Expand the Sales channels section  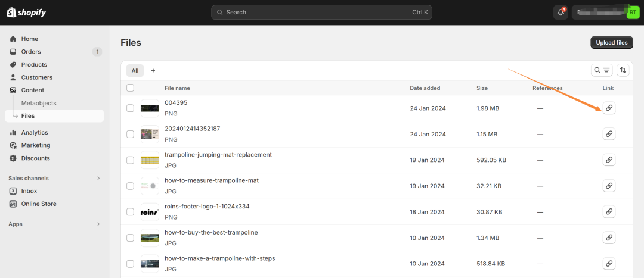(98, 178)
